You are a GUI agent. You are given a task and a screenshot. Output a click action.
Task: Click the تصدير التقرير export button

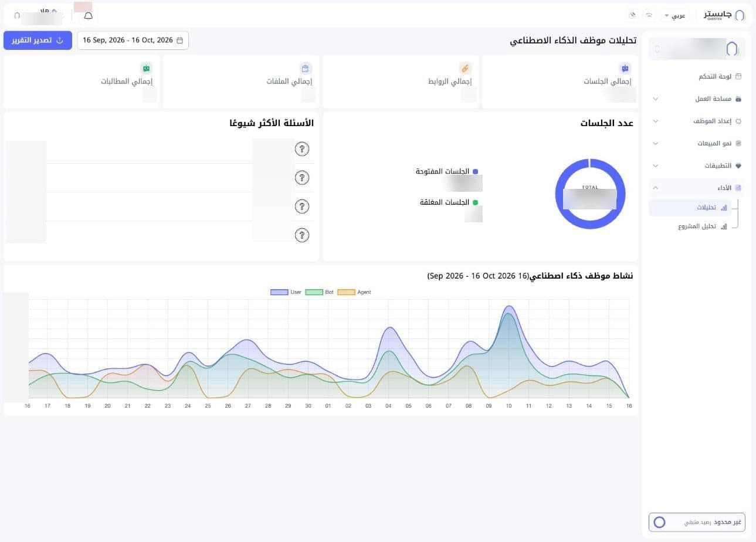[38, 40]
